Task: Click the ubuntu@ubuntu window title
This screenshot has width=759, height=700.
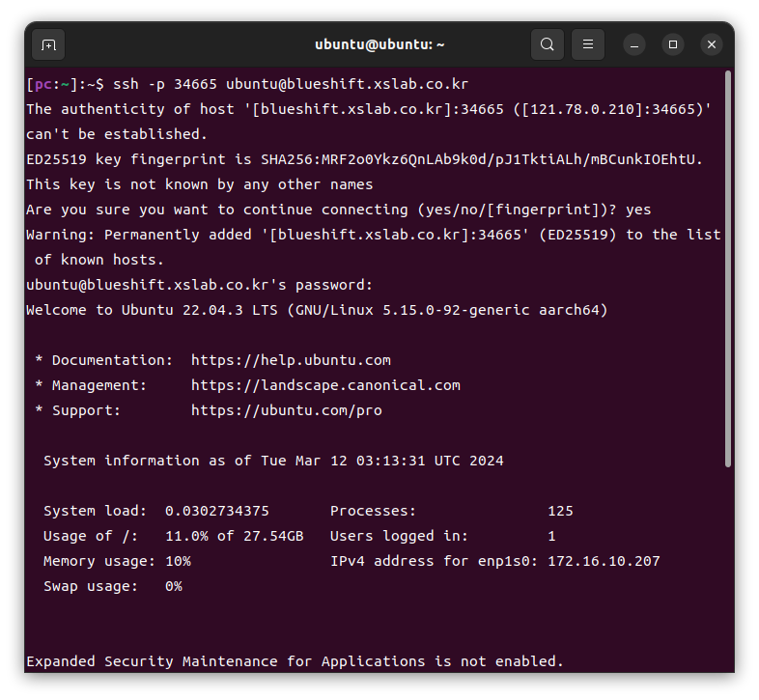Action: 379,44
